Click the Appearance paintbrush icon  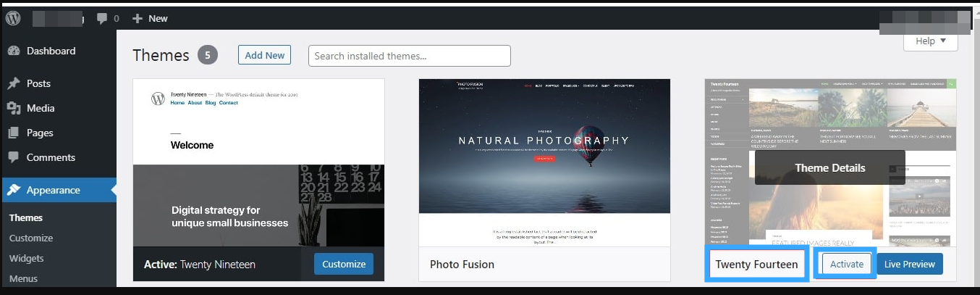tap(14, 190)
